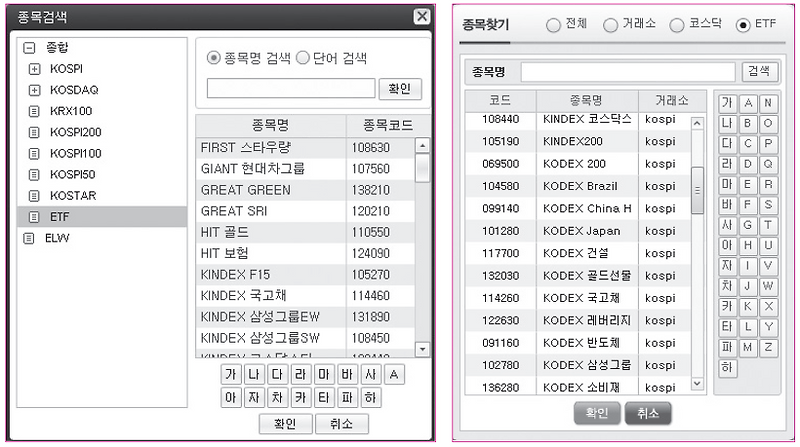The width and height of the screenshot is (800, 447).
Task: Focus the search field in 종목검색 window
Action: click(291, 88)
